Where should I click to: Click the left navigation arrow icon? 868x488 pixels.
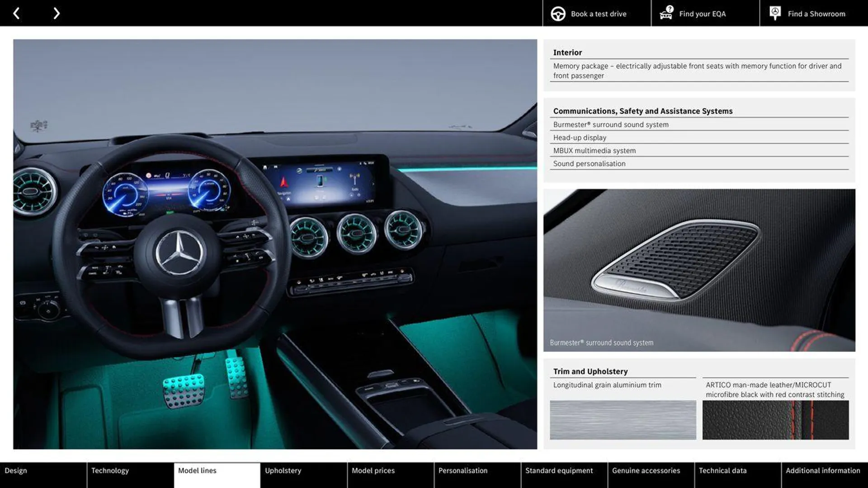tap(16, 13)
